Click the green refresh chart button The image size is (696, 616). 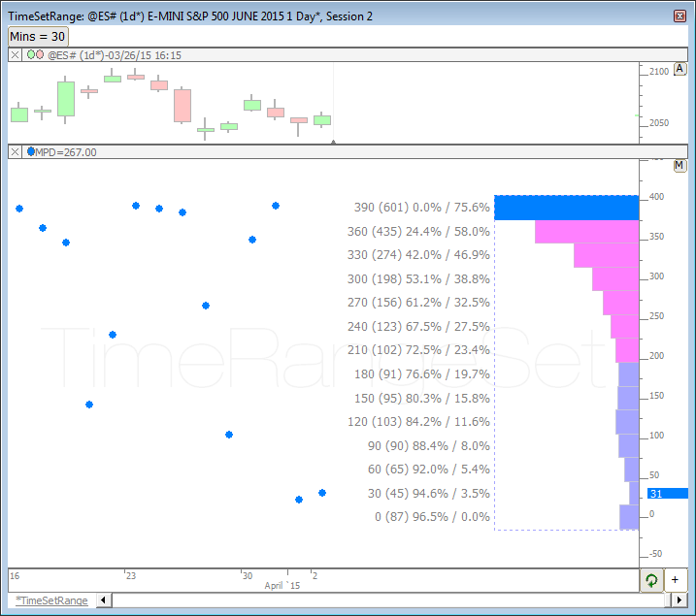coord(650,579)
